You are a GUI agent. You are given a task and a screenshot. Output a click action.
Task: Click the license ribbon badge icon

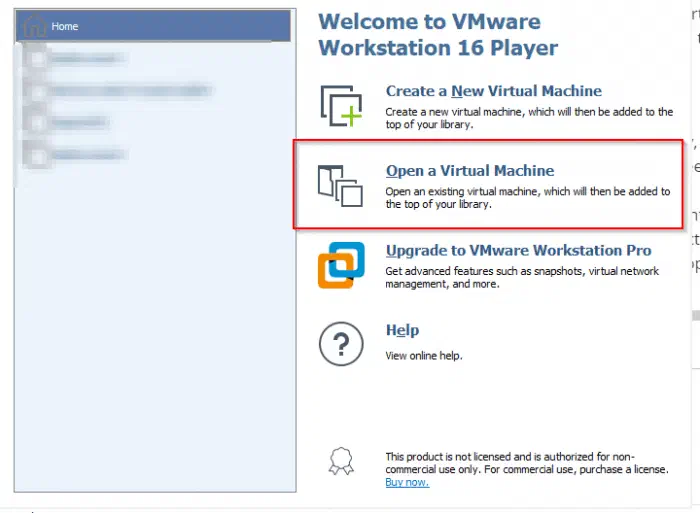point(342,461)
